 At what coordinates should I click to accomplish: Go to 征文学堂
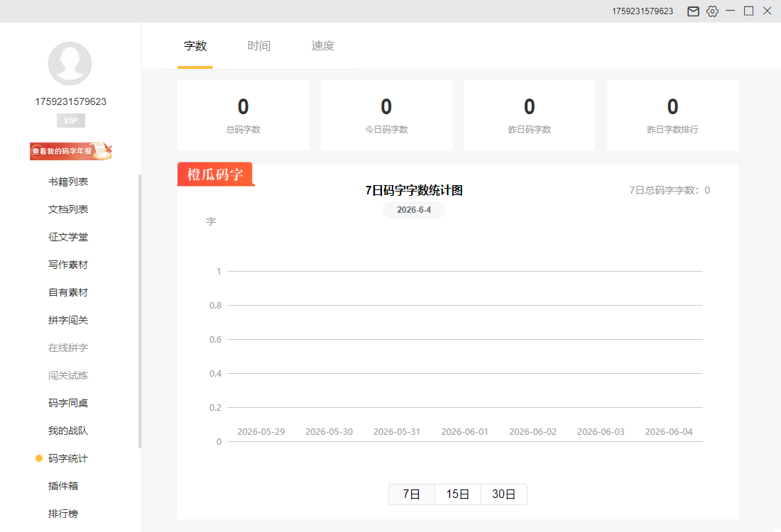pos(68,237)
